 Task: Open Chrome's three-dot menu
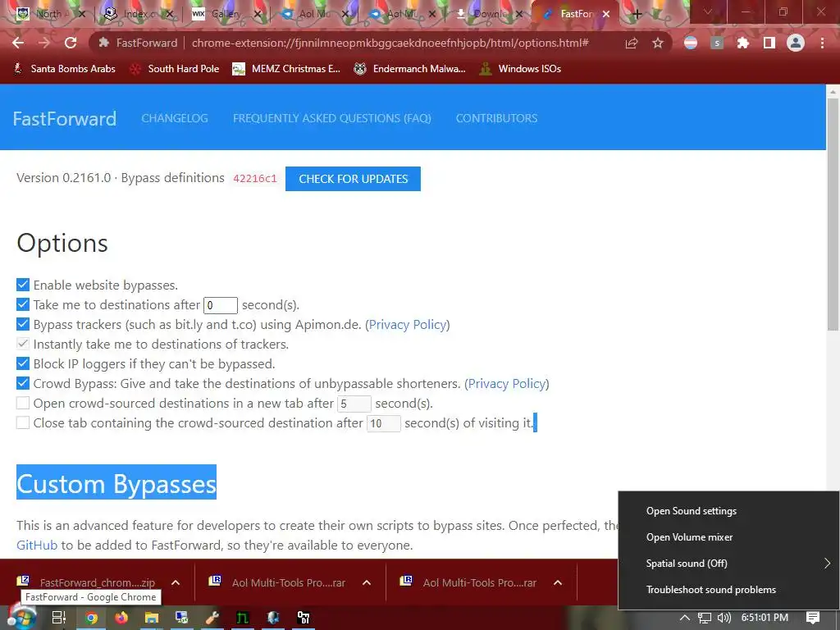click(x=822, y=43)
